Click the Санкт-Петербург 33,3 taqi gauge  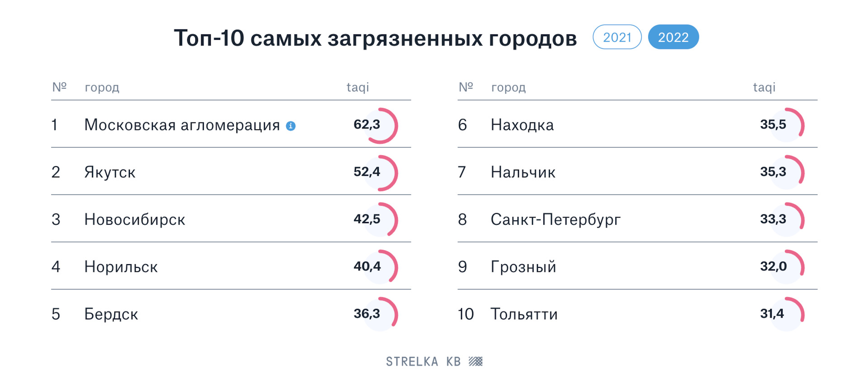pyautogui.click(x=786, y=220)
